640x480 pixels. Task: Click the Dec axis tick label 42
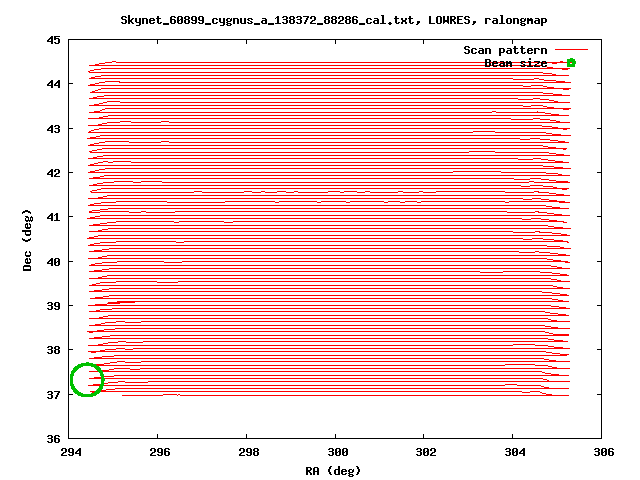point(53,173)
